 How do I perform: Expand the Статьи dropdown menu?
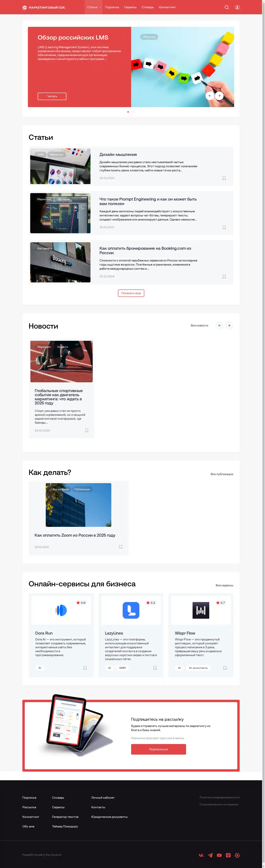(x=93, y=7)
